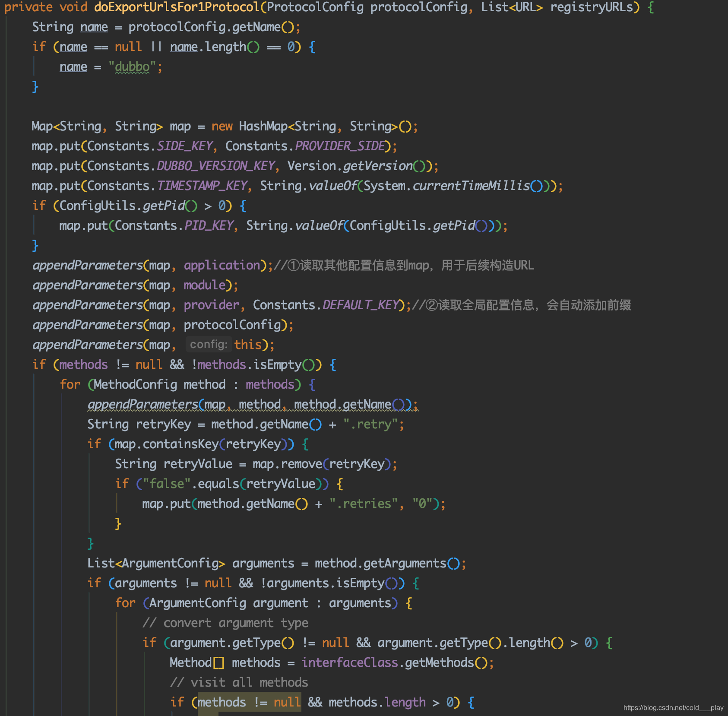
Task: Click arguments.isEmpty() call
Action: click(332, 583)
